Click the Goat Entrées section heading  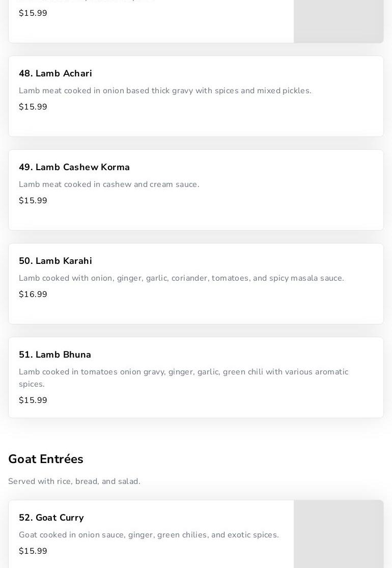pyautogui.click(x=46, y=459)
